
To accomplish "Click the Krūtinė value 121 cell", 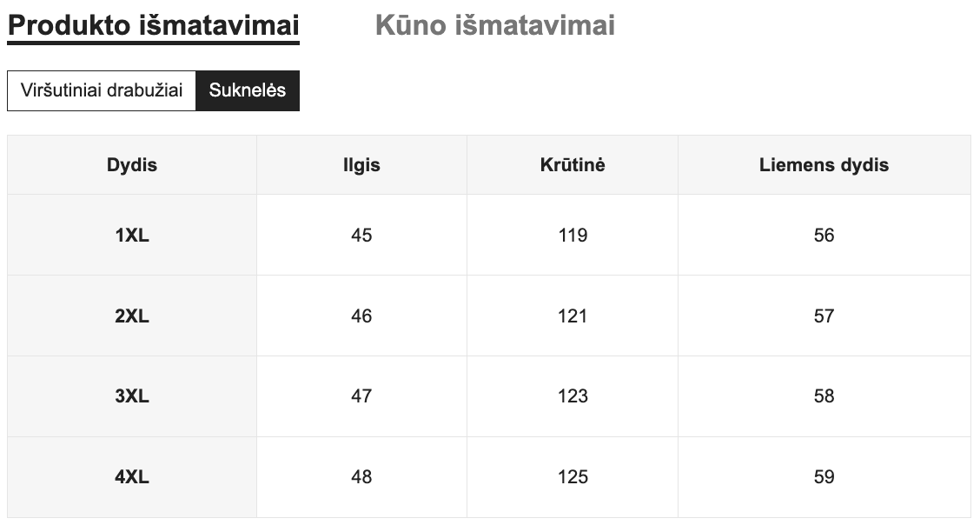I will 573,316.
